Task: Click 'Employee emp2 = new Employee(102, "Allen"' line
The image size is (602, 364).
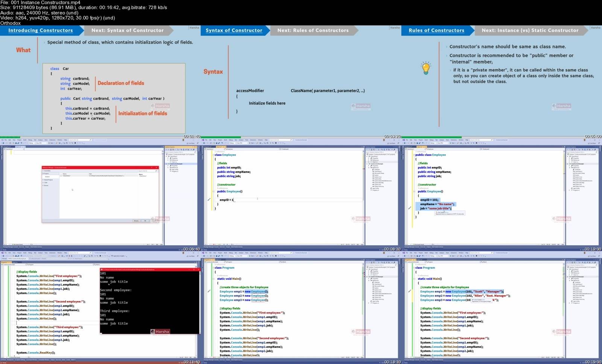Action: click(x=465, y=296)
